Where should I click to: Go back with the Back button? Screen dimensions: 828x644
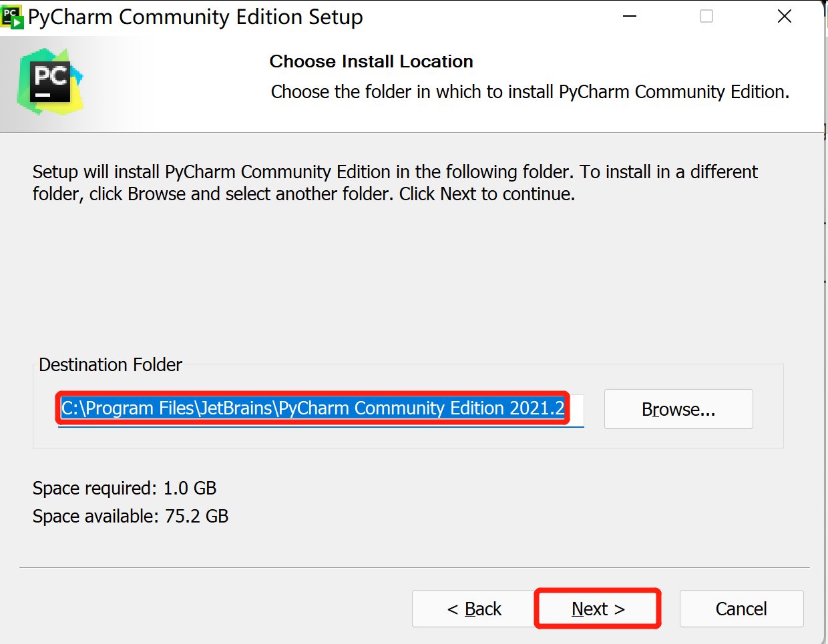(473, 609)
